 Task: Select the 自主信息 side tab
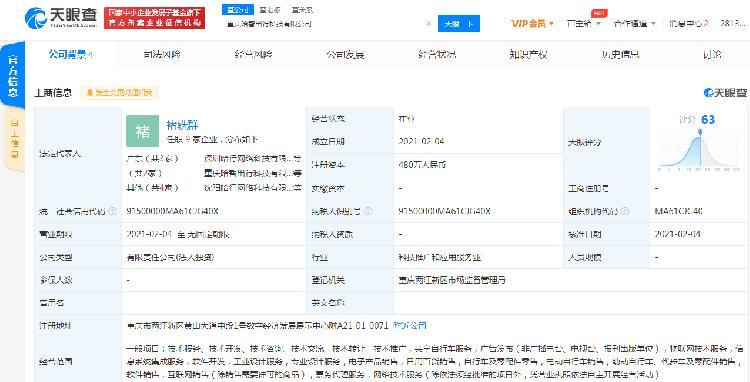coord(14,140)
